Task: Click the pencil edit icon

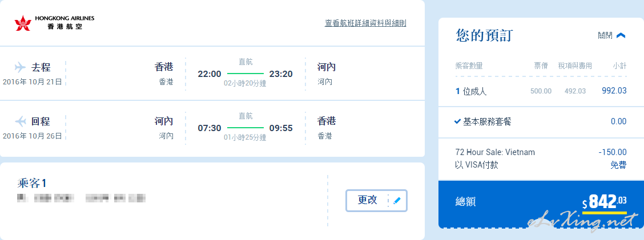Action: pyautogui.click(x=397, y=200)
